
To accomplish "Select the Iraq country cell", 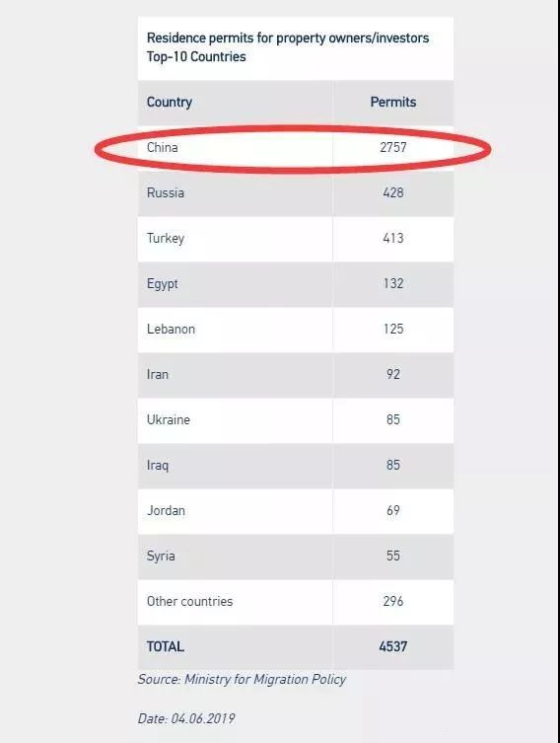I will click(x=157, y=466).
